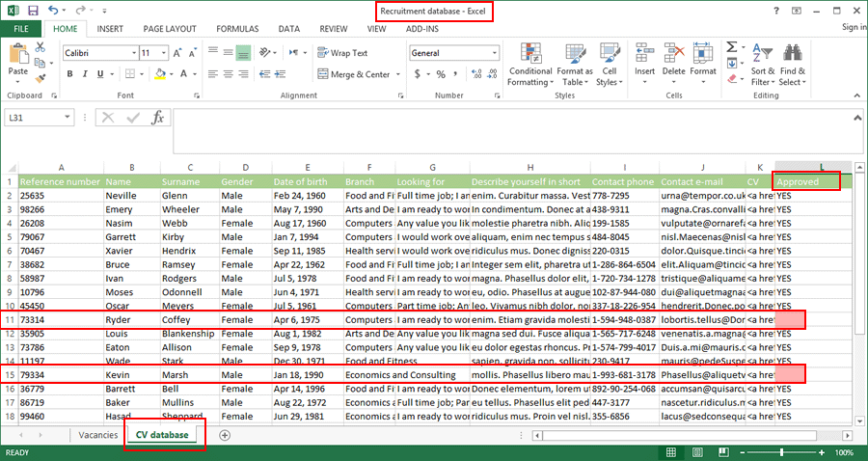Align text right
The height and width of the screenshot is (461, 868).
click(243, 74)
